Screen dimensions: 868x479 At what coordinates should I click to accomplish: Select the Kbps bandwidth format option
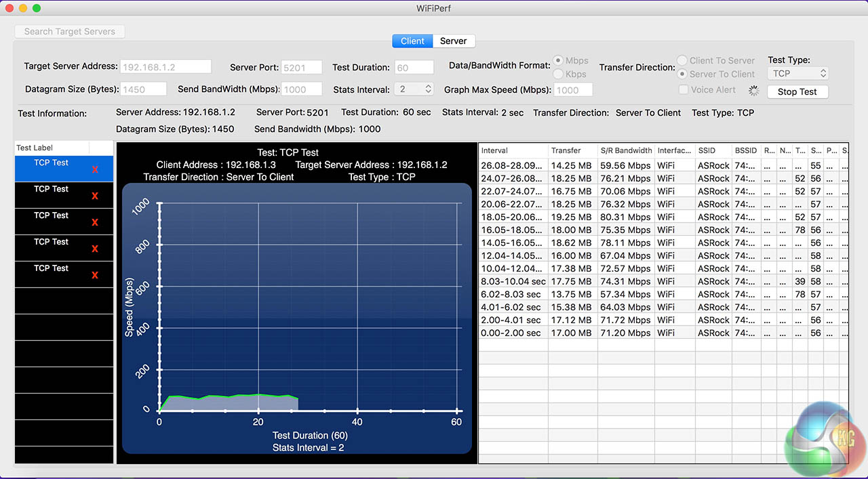(559, 74)
